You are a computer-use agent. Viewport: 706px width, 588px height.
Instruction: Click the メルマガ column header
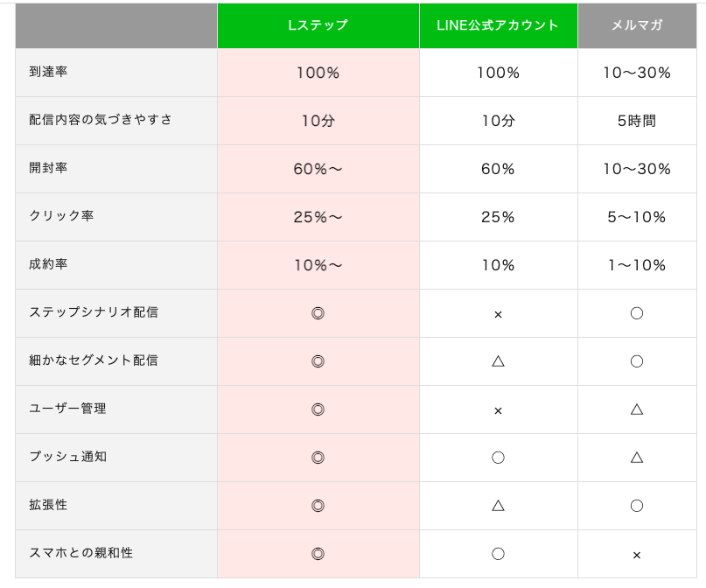(x=636, y=25)
